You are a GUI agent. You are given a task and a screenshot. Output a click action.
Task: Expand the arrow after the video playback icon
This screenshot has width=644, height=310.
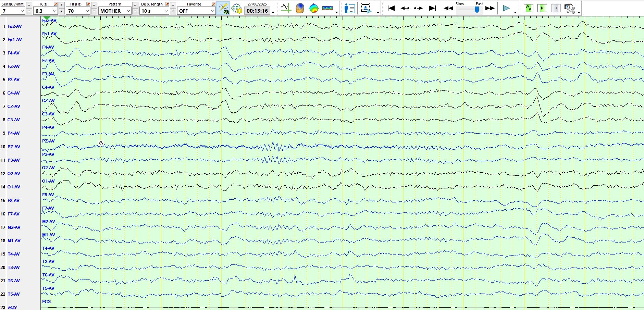[378, 13]
